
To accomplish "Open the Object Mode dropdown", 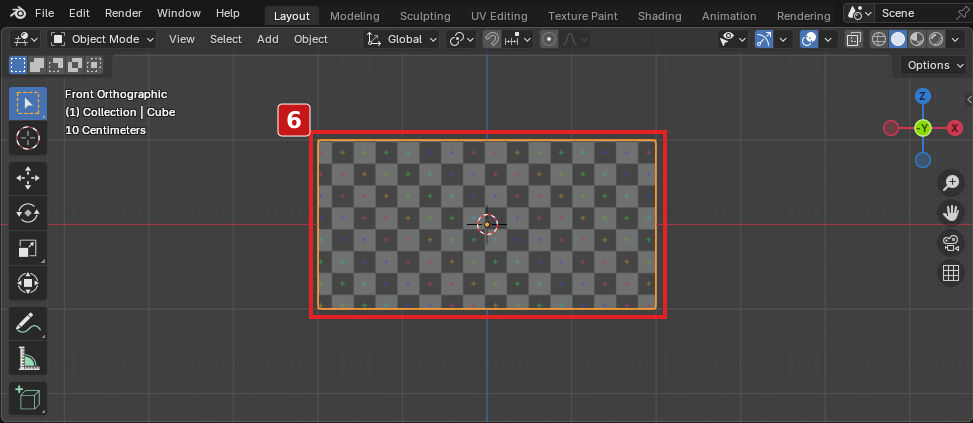I will (102, 40).
